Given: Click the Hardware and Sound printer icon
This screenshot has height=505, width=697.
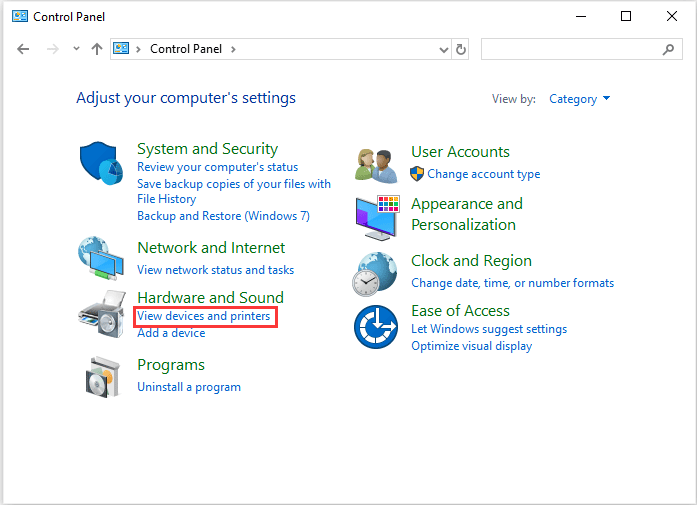Looking at the screenshot, I should coord(102,314).
